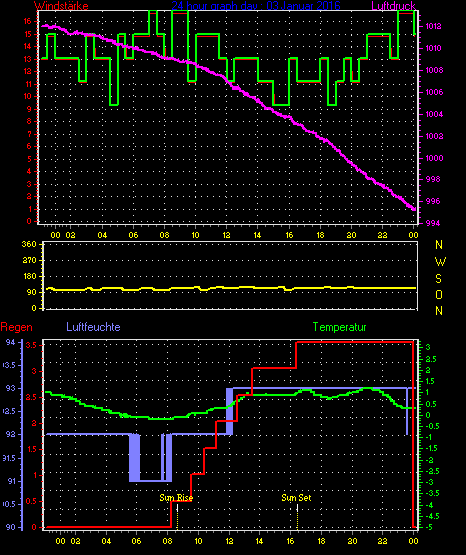Click the Regen label
This screenshot has width=466, height=555.
click(16, 327)
